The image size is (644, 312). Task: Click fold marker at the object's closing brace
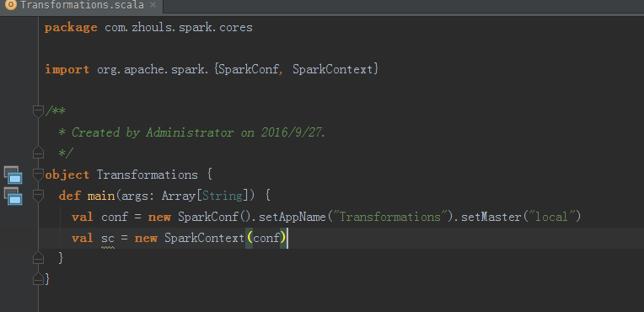[38, 279]
